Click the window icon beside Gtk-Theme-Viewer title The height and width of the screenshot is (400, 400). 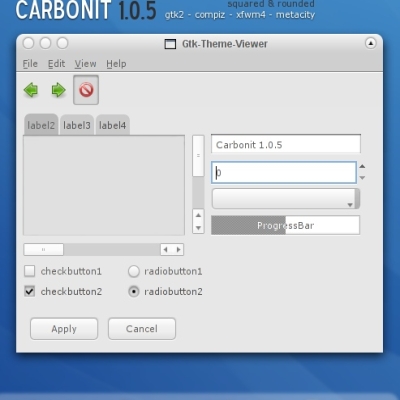pos(170,44)
